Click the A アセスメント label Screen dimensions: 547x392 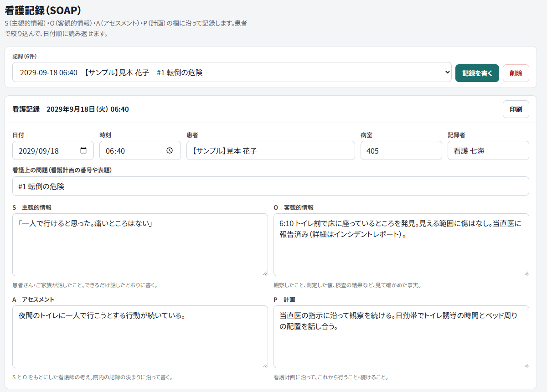[33, 299]
